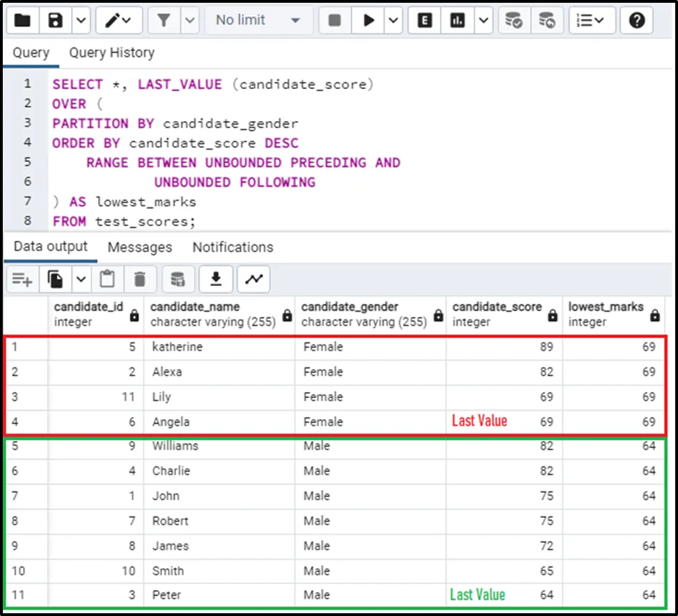The height and width of the screenshot is (616, 678).
Task: Click the Explain Analyze chart icon
Action: [x=458, y=21]
